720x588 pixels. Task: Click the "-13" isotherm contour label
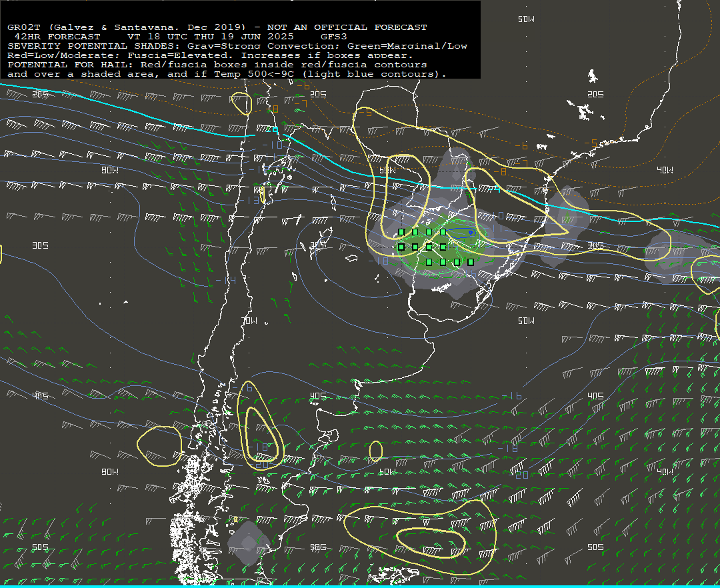click(249, 201)
